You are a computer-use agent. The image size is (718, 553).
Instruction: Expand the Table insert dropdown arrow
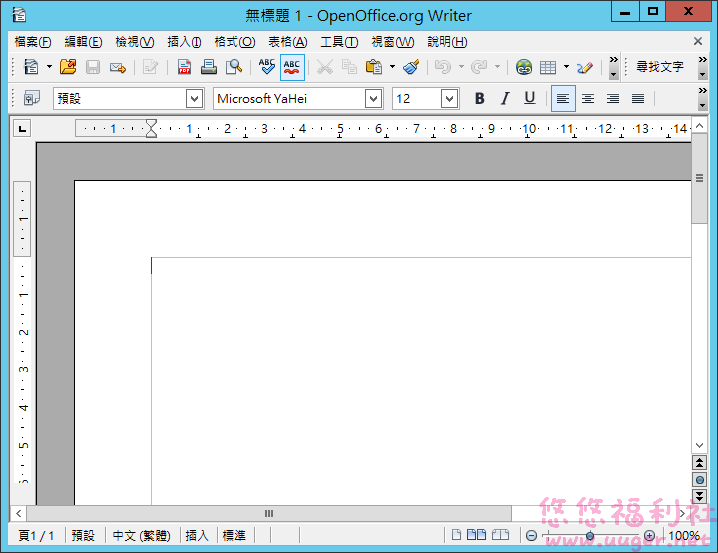[x=566, y=67]
